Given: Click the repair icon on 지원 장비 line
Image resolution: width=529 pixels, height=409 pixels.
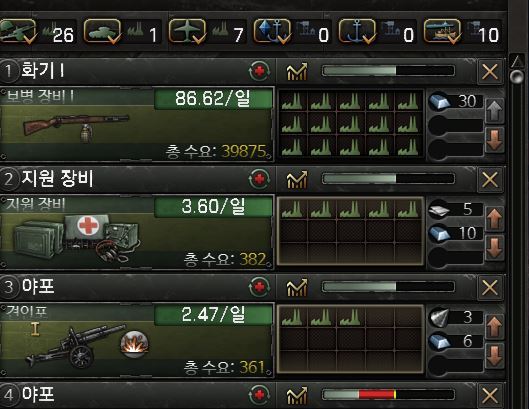Looking at the screenshot, I should point(259,179).
